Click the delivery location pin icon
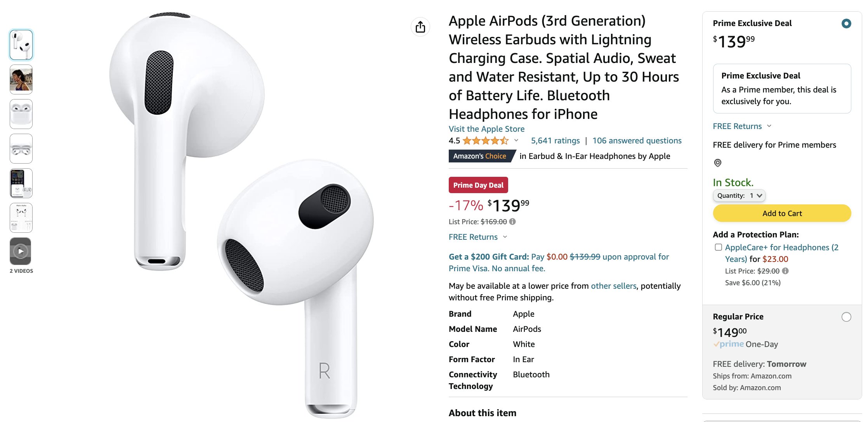Screen dimensions: 868x422 click(x=718, y=163)
